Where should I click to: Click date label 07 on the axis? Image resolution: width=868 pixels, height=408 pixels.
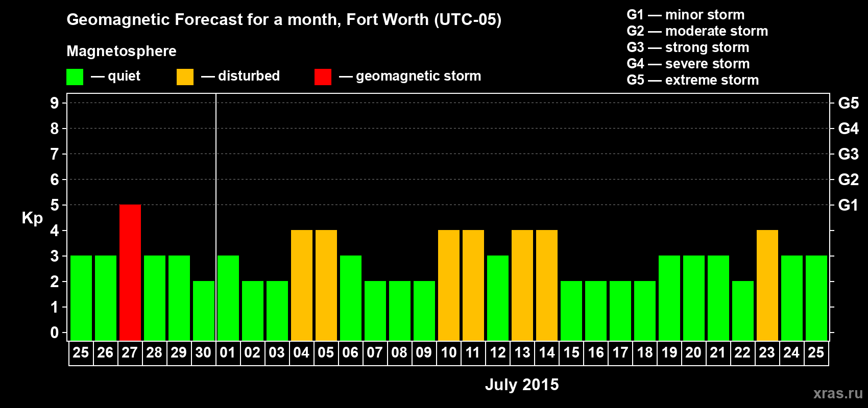pos(375,353)
